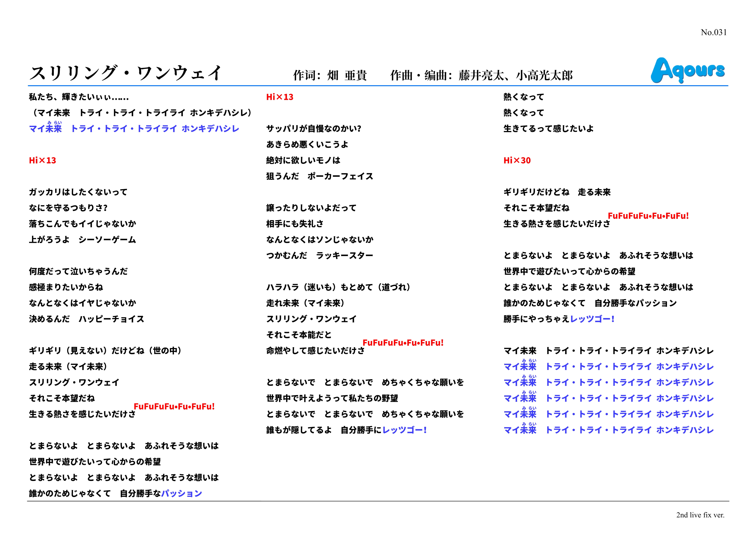Click the line つかむんだ ラッキースター

pos(319,256)
